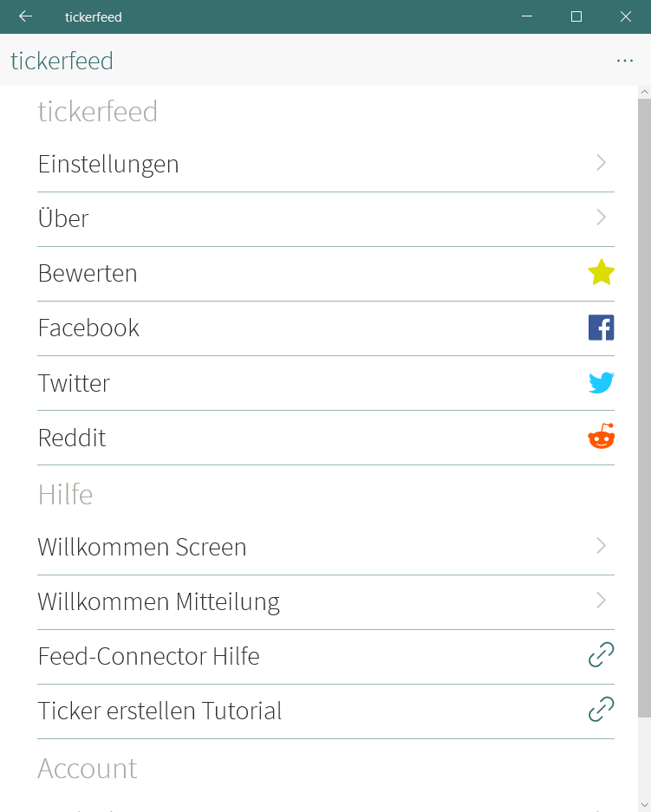651x812 pixels.
Task: Select the Über menu entry
Action: pos(326,219)
